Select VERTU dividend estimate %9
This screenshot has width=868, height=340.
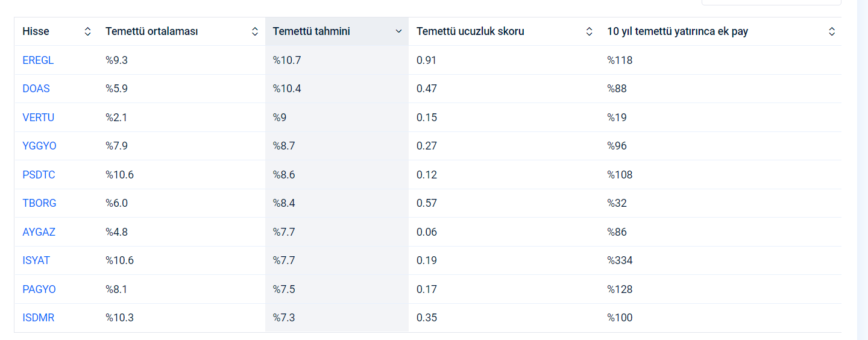pos(280,118)
